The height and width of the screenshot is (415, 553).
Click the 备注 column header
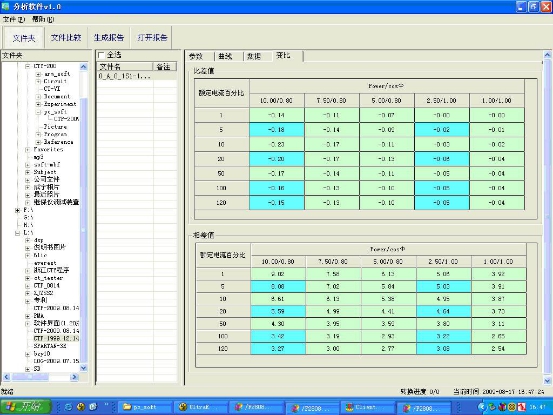point(164,67)
